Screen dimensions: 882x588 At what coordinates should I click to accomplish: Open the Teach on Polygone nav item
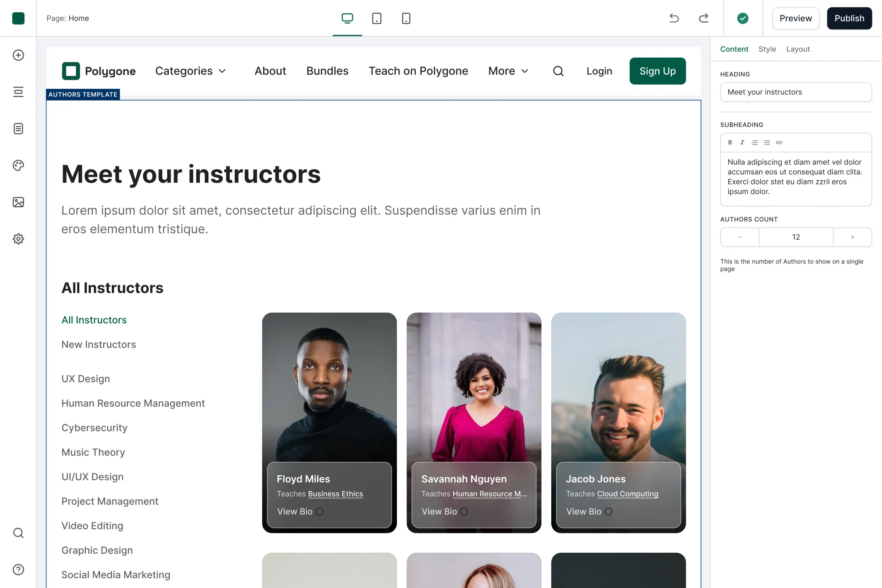[x=418, y=71]
